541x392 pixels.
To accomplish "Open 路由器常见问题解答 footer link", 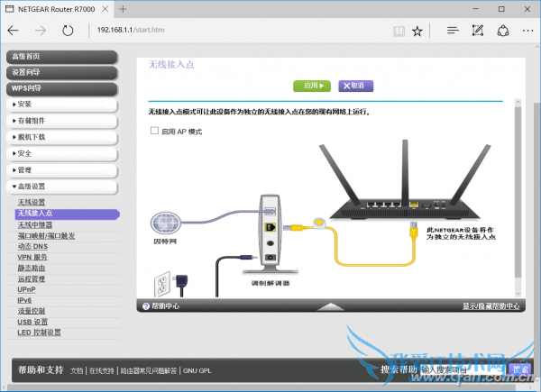I will [149, 370].
